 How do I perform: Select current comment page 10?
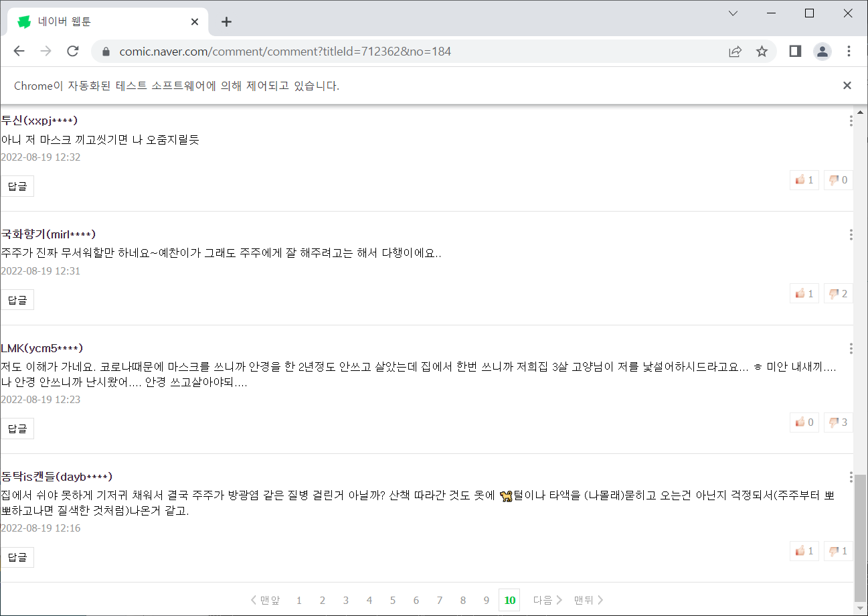(x=510, y=600)
